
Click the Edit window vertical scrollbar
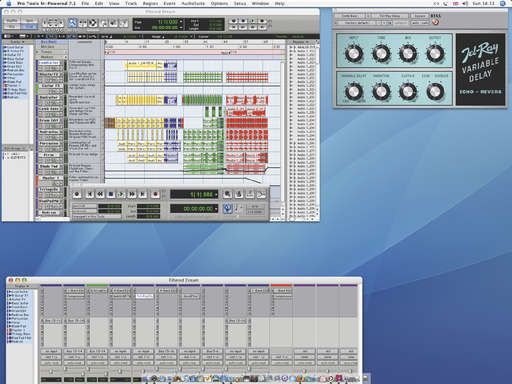tap(283, 133)
